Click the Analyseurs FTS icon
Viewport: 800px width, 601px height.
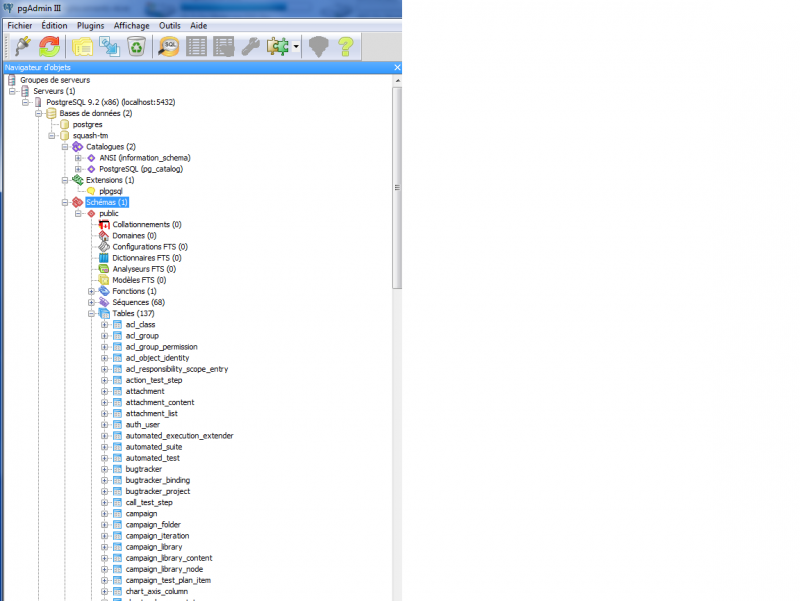click(x=104, y=269)
